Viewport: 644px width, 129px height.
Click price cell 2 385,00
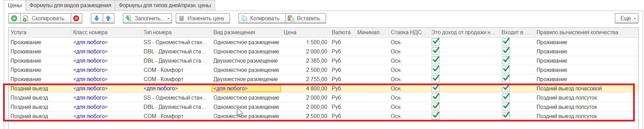[305, 61]
